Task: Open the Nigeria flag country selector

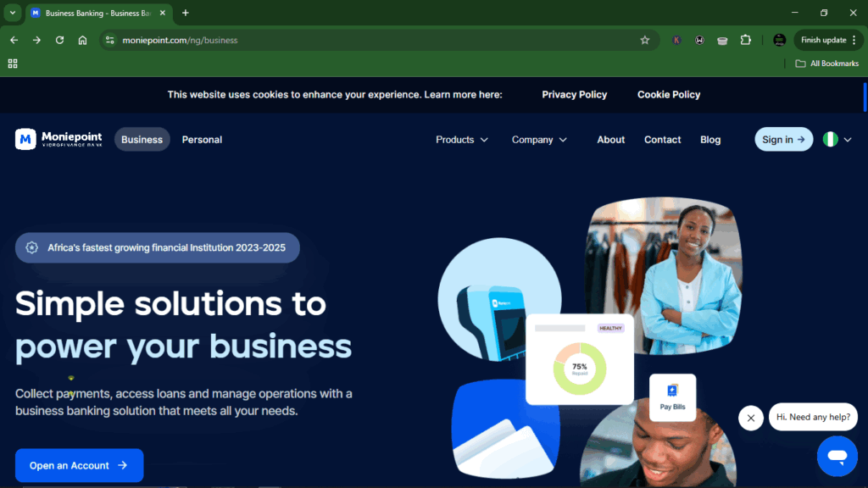Action: click(837, 140)
